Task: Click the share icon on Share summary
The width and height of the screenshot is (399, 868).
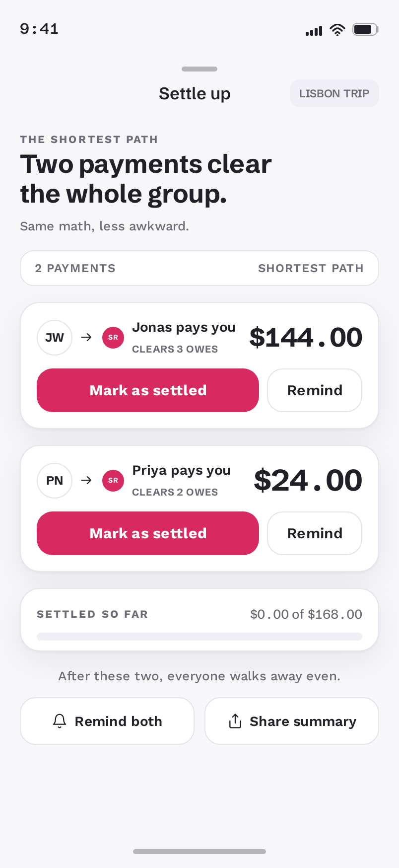Action: [235, 721]
